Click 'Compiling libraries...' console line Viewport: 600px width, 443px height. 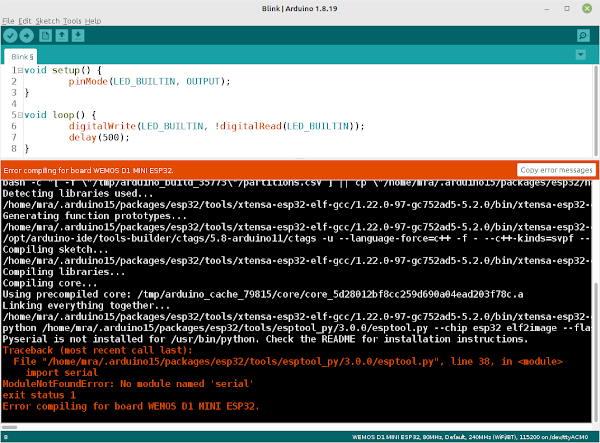point(64,272)
